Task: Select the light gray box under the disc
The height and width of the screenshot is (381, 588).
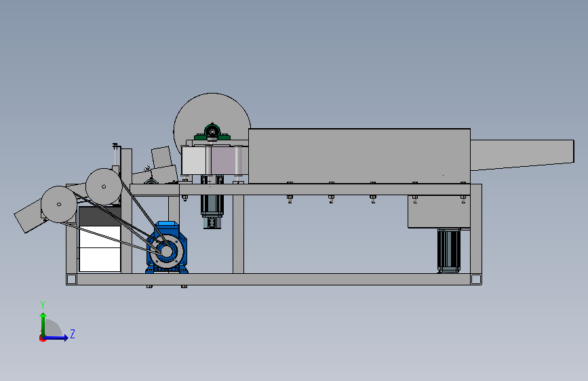Action: [x=193, y=161]
